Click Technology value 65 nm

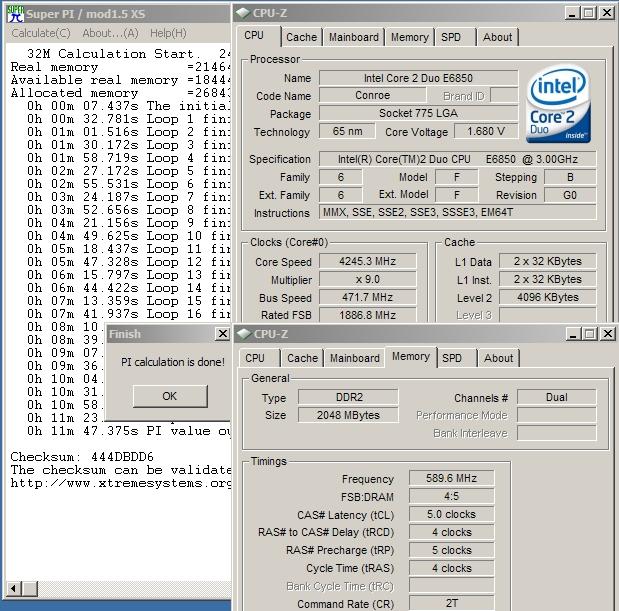(347, 131)
